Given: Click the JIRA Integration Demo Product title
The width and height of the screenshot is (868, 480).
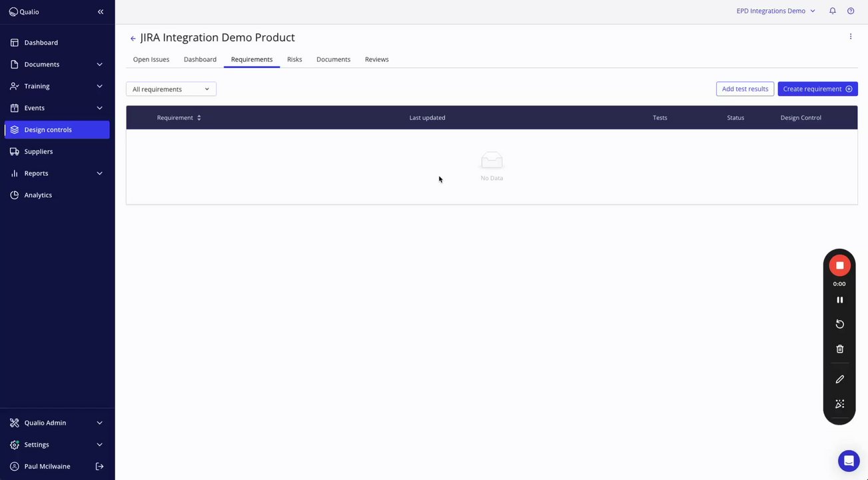Looking at the screenshot, I should pos(217,38).
